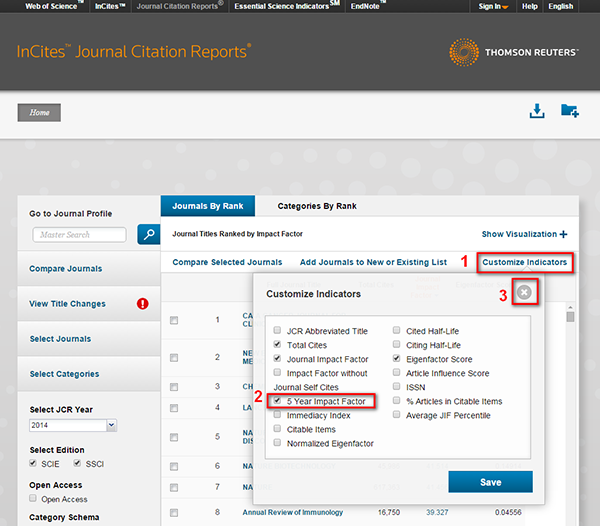Uncheck the Eigenfactor Score indicator
600x526 pixels.
point(396,358)
